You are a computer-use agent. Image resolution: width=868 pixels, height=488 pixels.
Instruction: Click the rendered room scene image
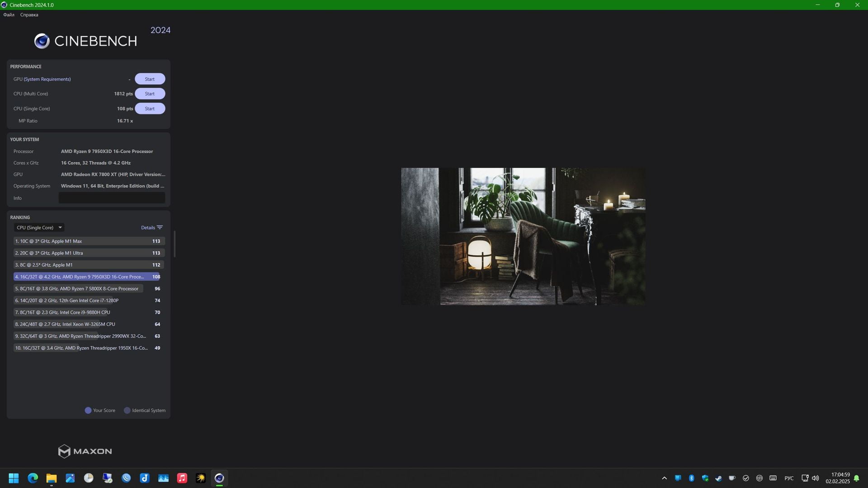pos(523,236)
